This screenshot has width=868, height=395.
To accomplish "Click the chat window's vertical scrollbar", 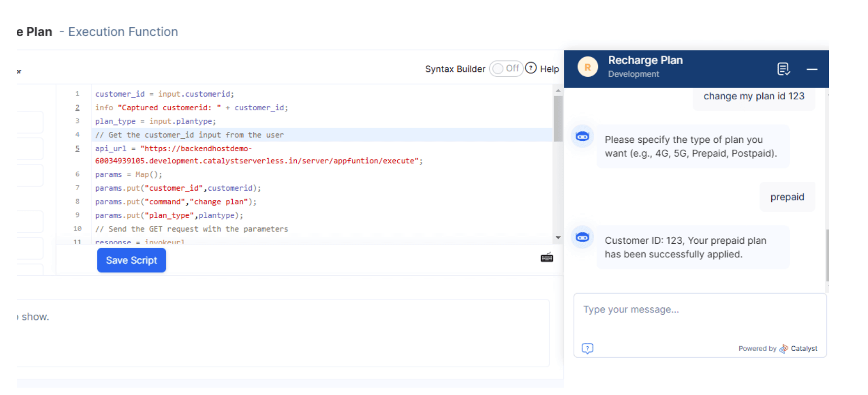I will [x=827, y=255].
